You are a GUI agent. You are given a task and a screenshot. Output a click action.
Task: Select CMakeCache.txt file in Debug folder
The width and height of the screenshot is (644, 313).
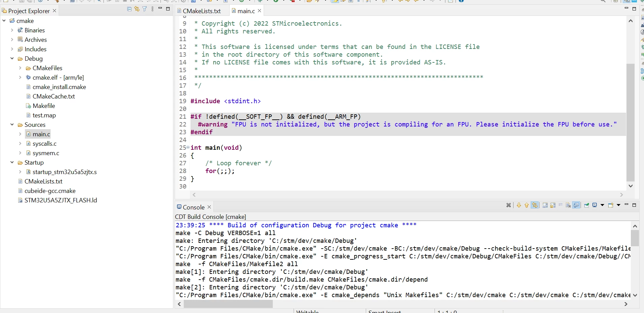tap(54, 96)
